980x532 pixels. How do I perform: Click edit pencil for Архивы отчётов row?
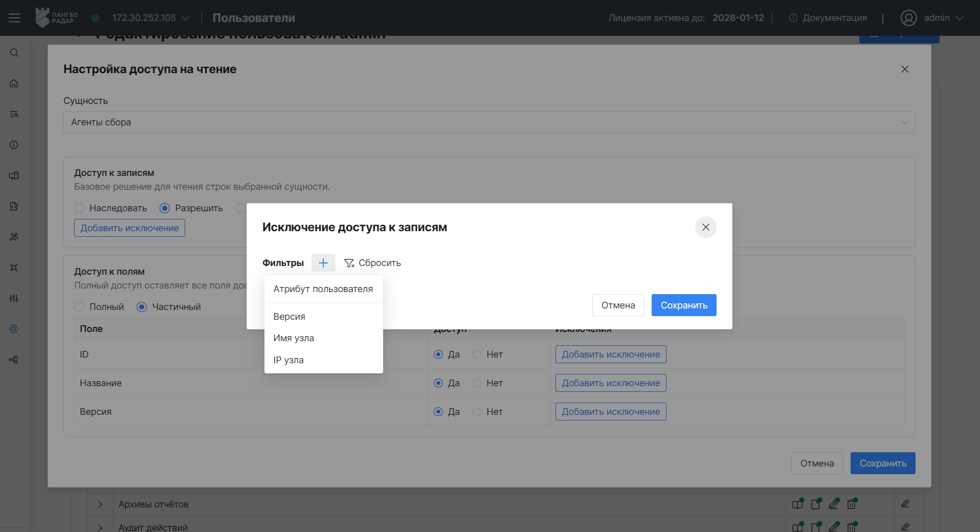[x=905, y=504]
